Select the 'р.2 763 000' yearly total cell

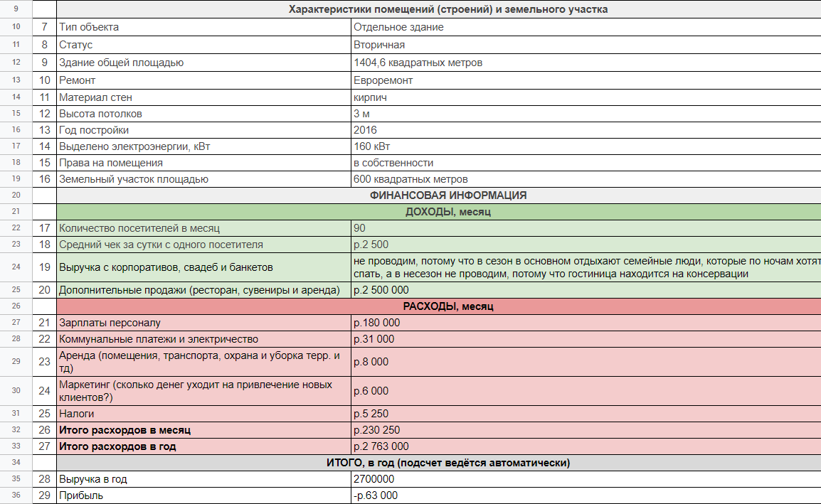[586, 446]
